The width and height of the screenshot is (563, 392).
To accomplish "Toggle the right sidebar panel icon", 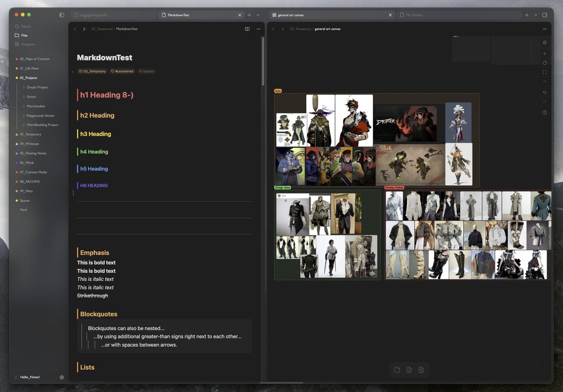I will click(x=545, y=15).
